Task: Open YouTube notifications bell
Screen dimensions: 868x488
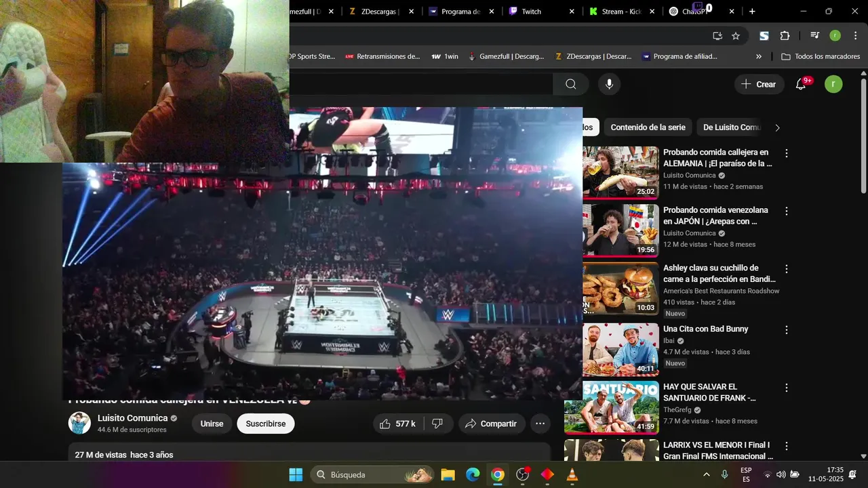Action: (801, 84)
